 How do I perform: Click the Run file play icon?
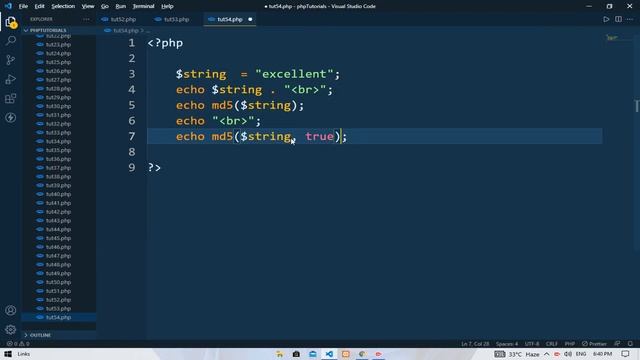pyautogui.click(x=606, y=19)
